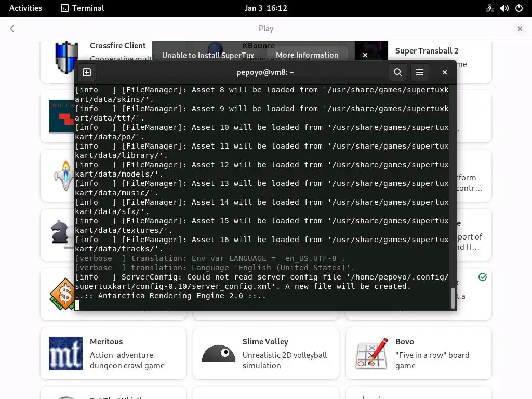This screenshot has width=532, height=399.
Task: Click the volume speaker icon
Action: click(504, 8)
